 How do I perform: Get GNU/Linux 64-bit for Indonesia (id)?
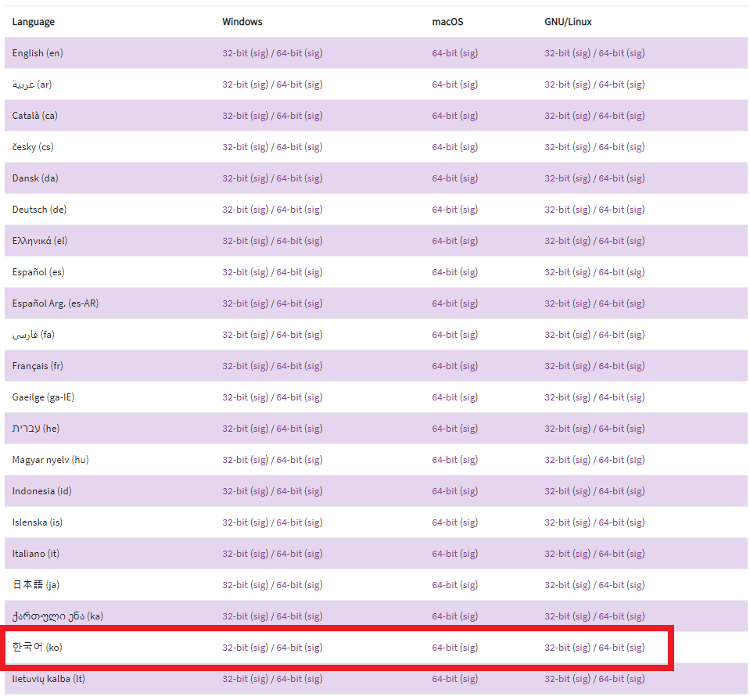coord(612,490)
